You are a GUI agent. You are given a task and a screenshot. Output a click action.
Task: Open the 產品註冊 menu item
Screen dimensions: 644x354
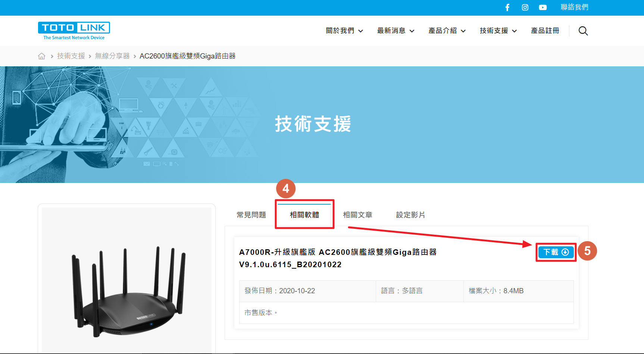pos(545,31)
